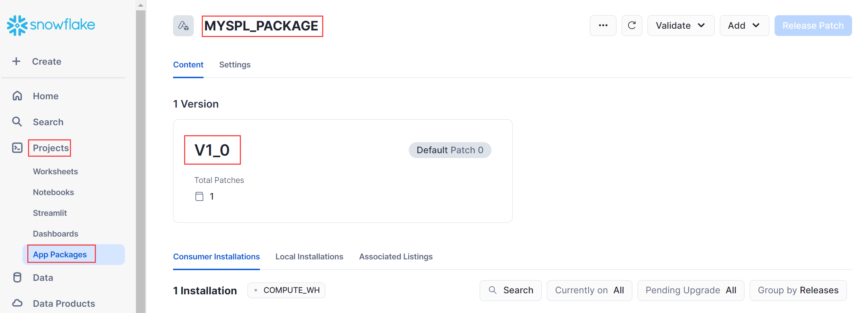The width and height of the screenshot is (868, 313).
Task: Click the Projects terminal icon
Action: [x=17, y=148]
